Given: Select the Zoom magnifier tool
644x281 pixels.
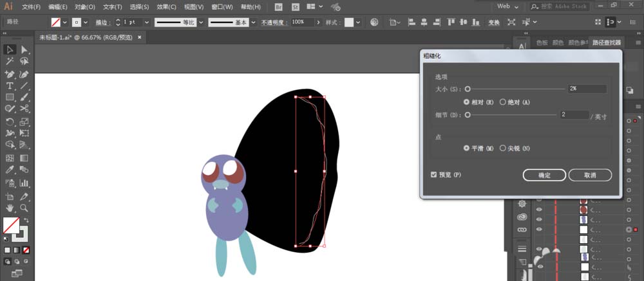Looking at the screenshot, I should pos(24,208).
